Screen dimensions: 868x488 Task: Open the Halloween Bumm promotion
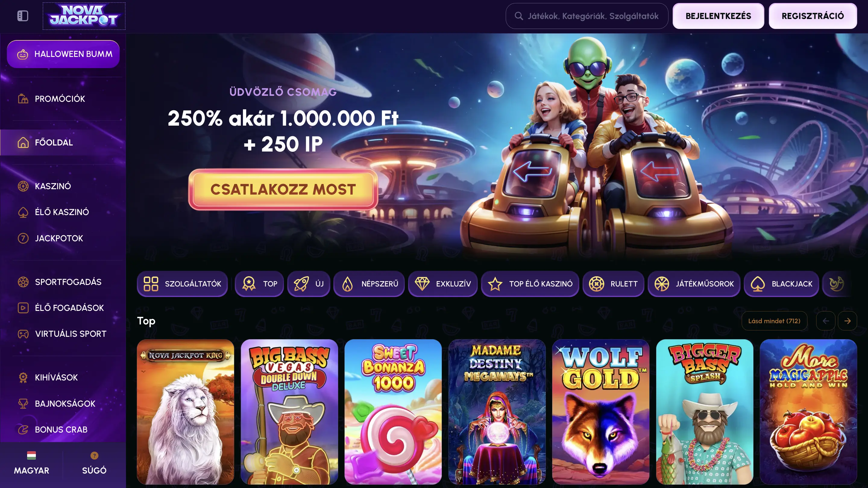pos(63,54)
